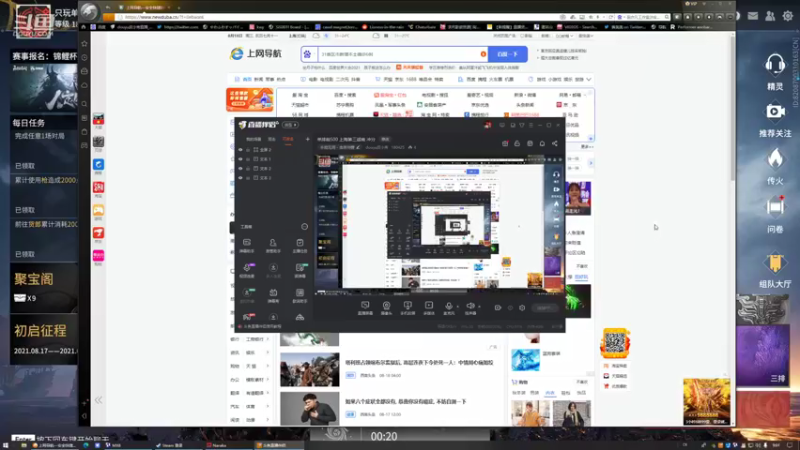This screenshot has height=450, width=800.
Task: Toggle lock for 全屏2 source
Action: point(248,150)
